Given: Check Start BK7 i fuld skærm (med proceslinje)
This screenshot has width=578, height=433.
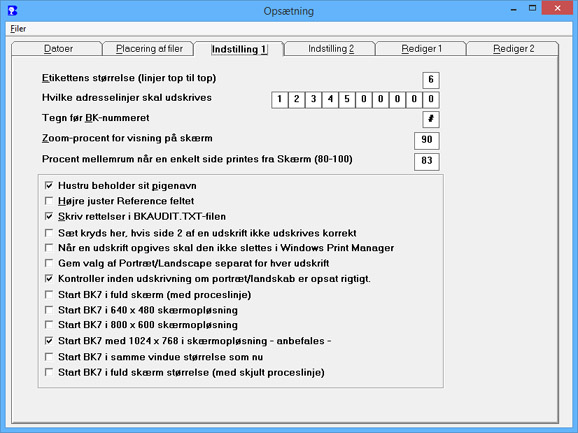Looking at the screenshot, I should click(49, 294).
